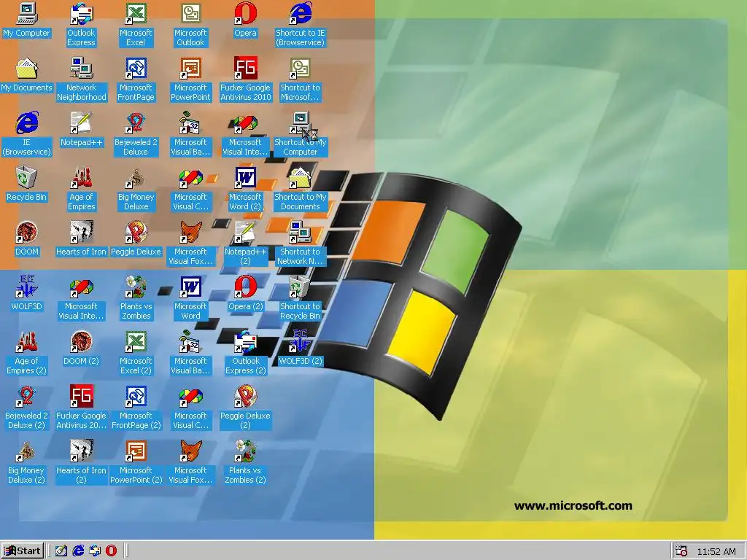Click the Show Desktop quick launch icon
This screenshot has width=747, height=560.
click(x=61, y=551)
